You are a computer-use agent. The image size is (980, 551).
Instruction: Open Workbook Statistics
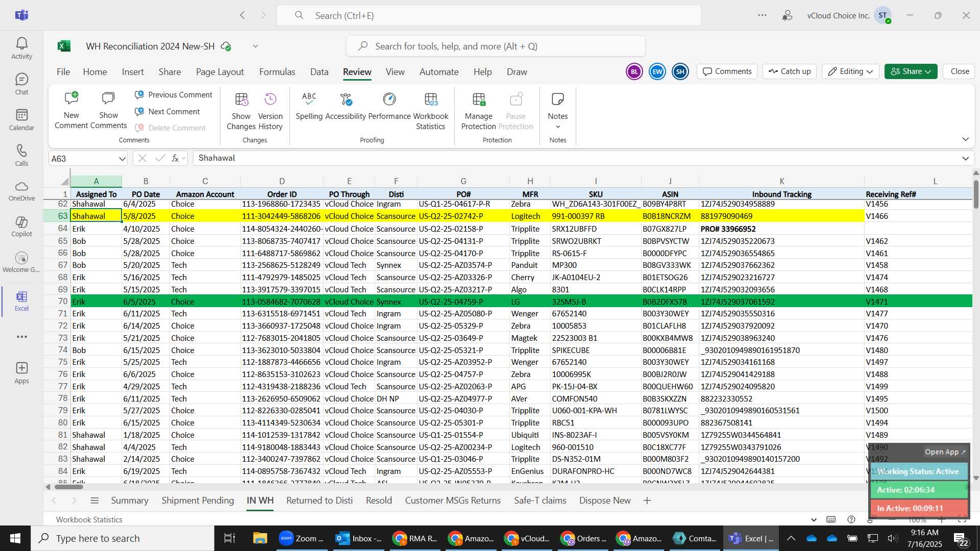click(431, 111)
